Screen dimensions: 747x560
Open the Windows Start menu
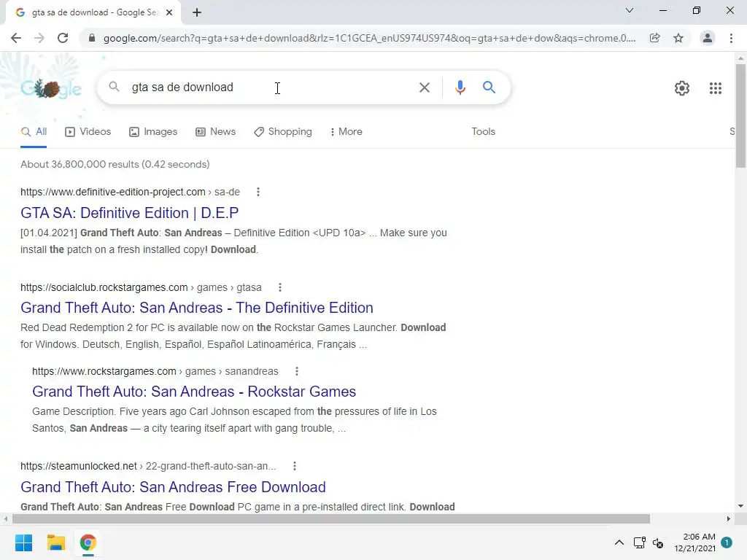[x=23, y=542]
